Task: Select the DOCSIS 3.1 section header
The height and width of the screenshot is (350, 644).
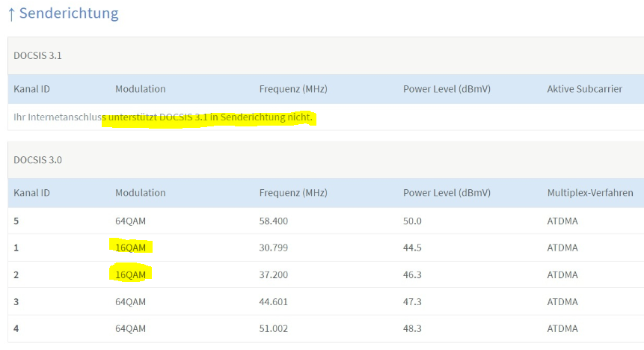Action: point(36,56)
